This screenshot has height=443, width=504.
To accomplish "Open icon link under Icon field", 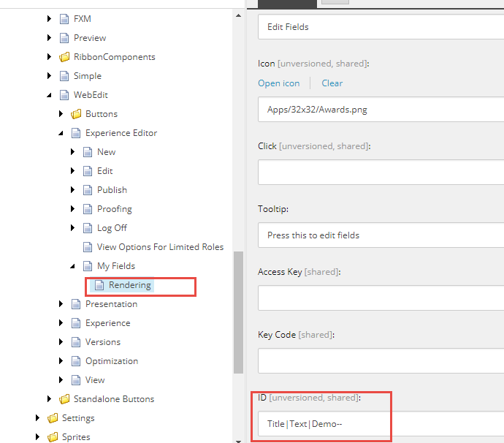I will tap(279, 83).
